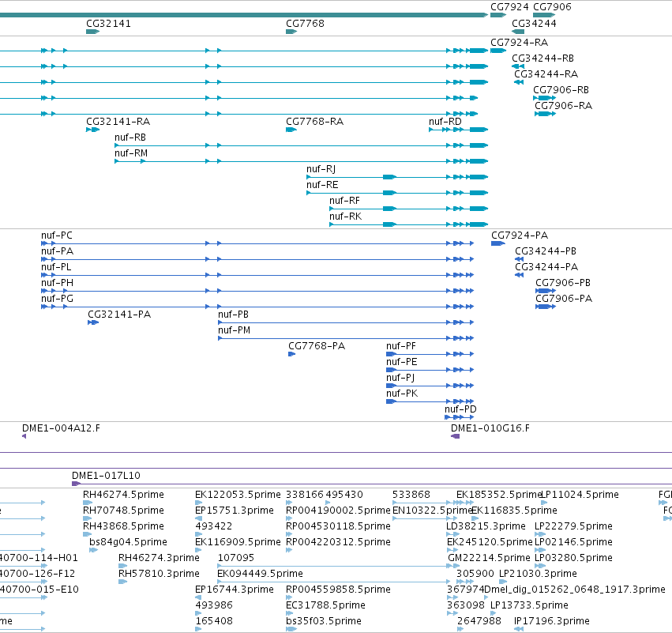Select EST label IP17196.3prime

pyautogui.click(x=552, y=621)
